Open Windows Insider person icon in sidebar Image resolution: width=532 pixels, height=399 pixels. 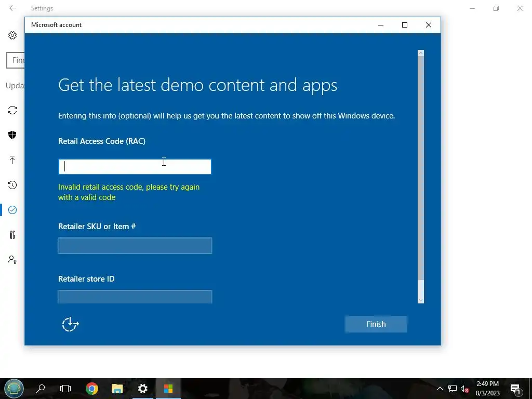point(12,260)
